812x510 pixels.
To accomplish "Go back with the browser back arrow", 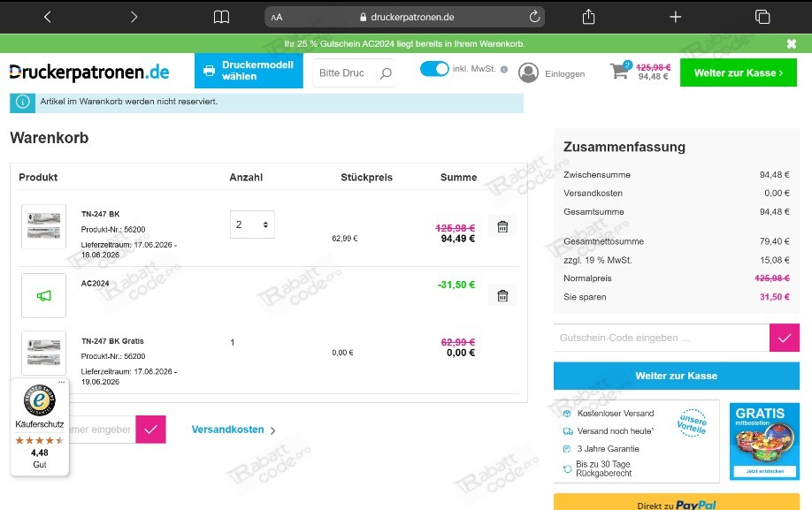I will (47, 17).
